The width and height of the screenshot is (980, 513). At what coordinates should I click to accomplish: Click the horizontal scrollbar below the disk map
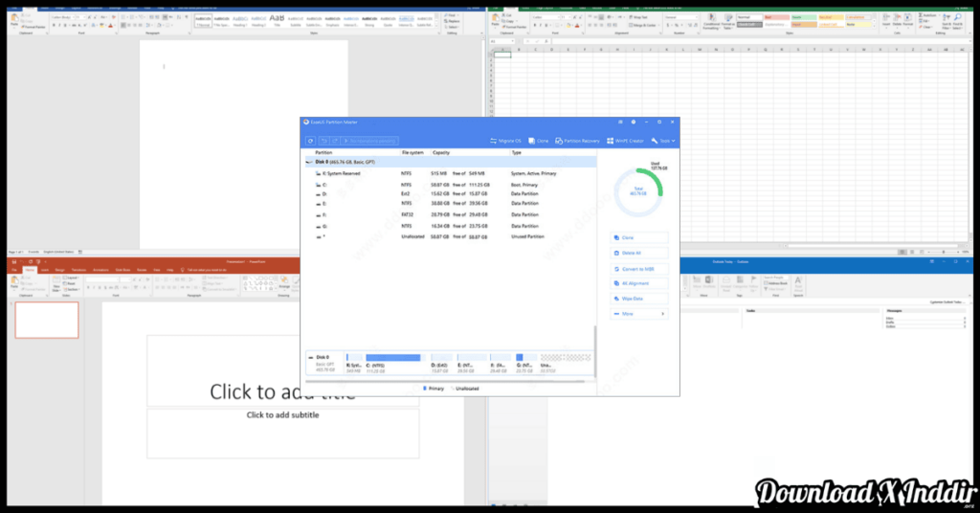[x=446, y=381]
